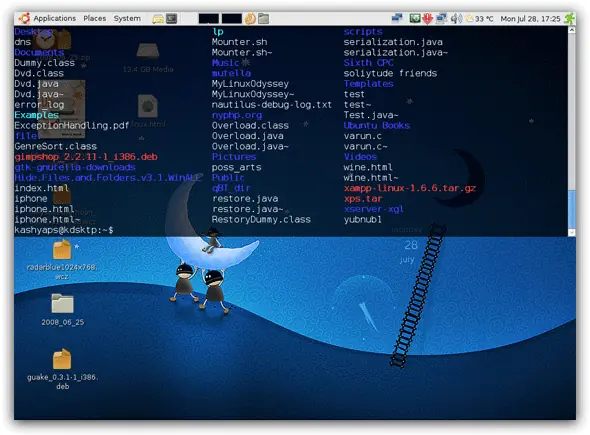The width and height of the screenshot is (590, 435).
Task: Open the Places menu
Action: (x=94, y=18)
